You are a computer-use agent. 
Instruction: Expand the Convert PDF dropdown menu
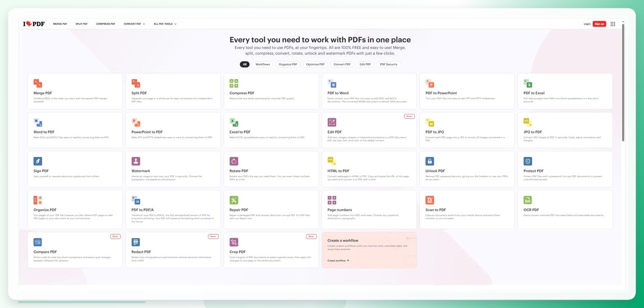tap(134, 24)
